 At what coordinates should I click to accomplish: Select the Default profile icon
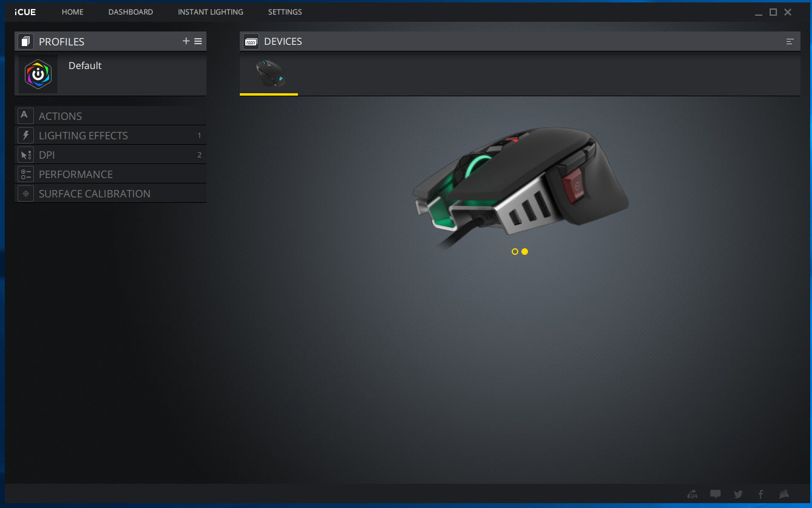click(x=38, y=74)
